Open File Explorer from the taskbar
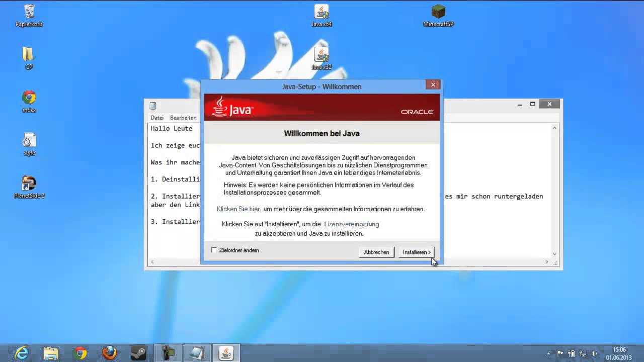Viewport: 644px width, 362px height. click(x=51, y=352)
